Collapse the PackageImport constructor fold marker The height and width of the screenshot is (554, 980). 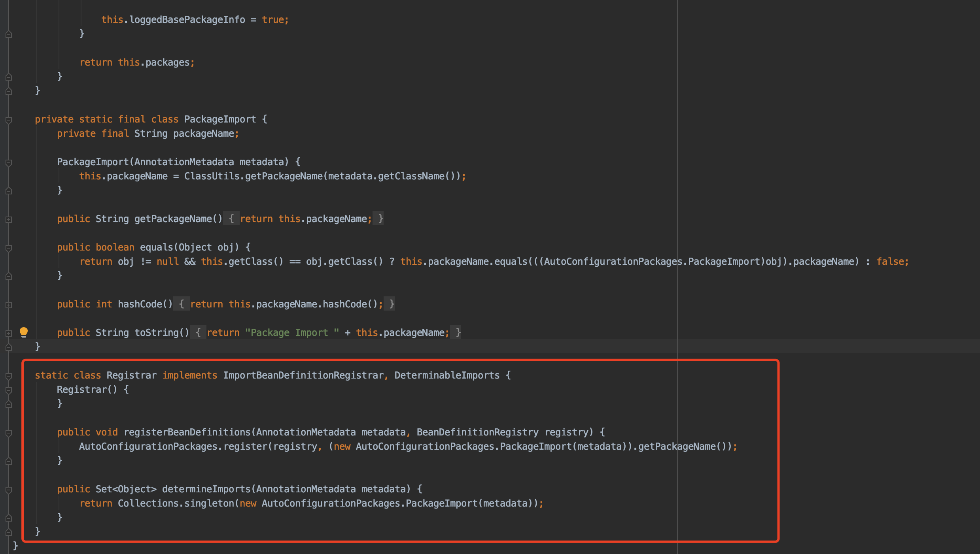pyautogui.click(x=9, y=162)
